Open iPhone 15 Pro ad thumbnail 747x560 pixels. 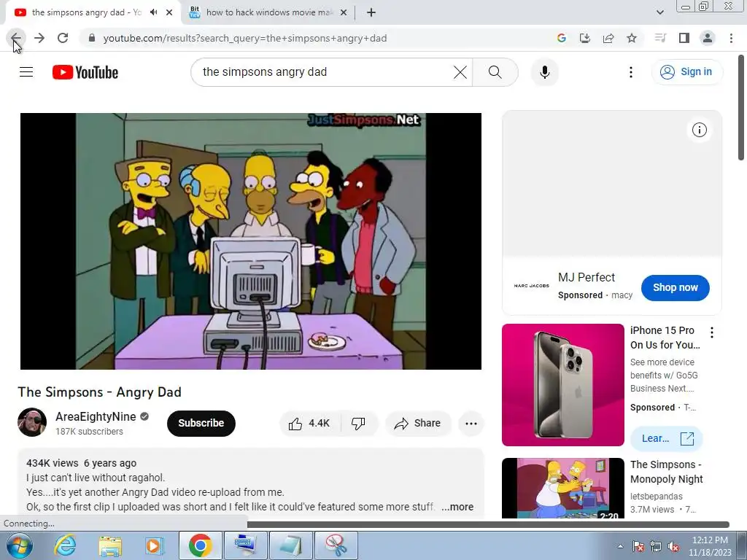tap(562, 385)
